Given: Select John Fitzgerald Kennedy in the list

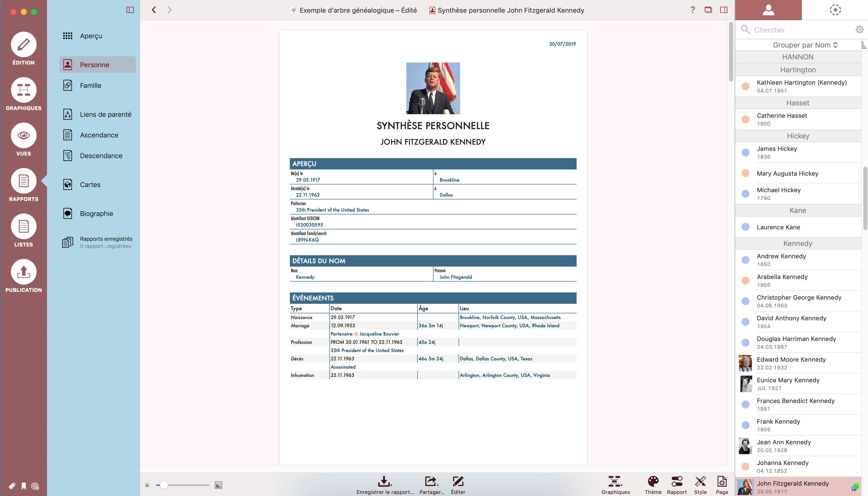Looking at the screenshot, I should tap(798, 487).
